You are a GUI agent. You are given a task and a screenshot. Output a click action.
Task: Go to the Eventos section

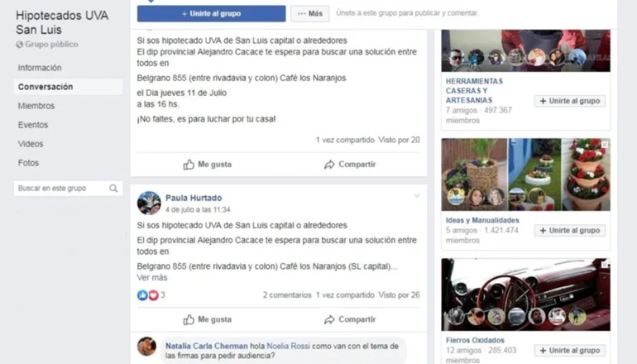click(33, 125)
